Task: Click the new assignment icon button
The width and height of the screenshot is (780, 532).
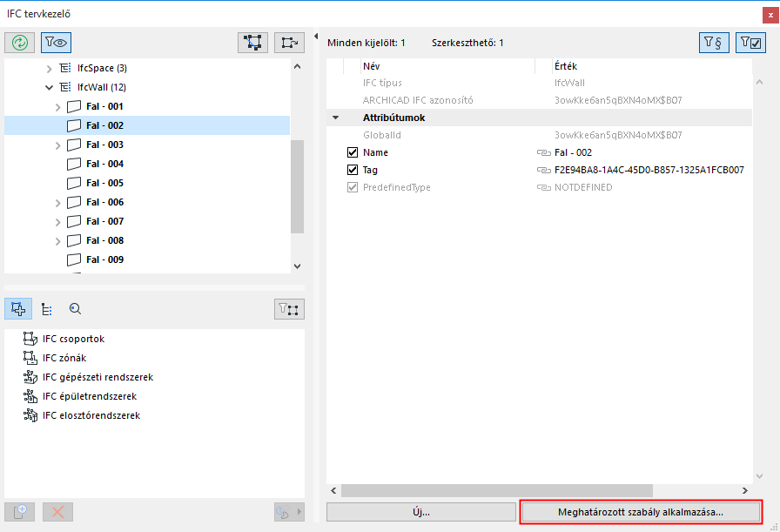Action: tap(19, 512)
